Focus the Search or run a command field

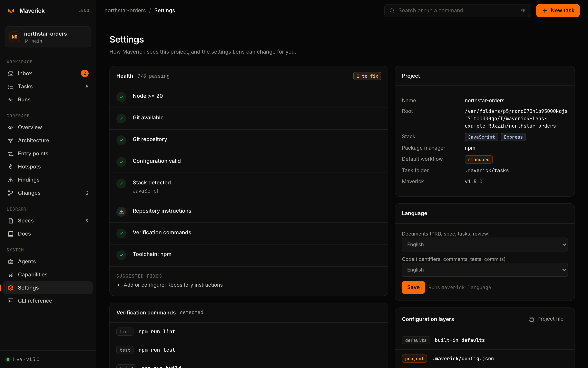[458, 11]
